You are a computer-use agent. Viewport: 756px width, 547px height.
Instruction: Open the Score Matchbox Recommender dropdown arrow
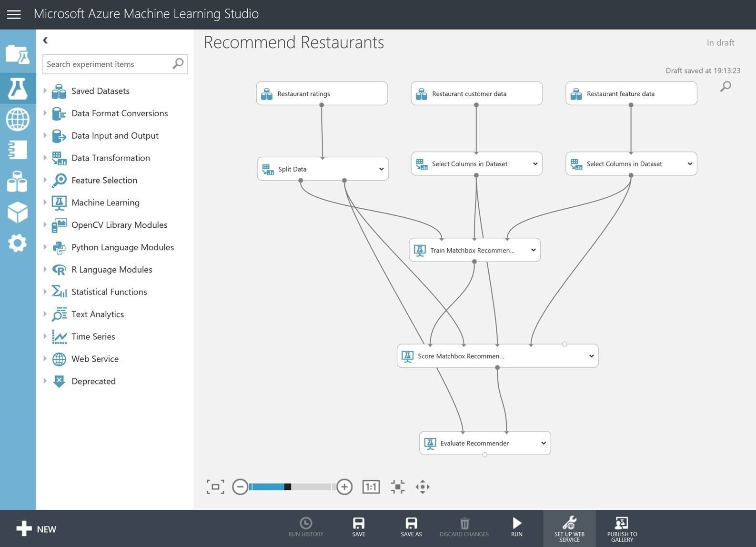click(592, 356)
